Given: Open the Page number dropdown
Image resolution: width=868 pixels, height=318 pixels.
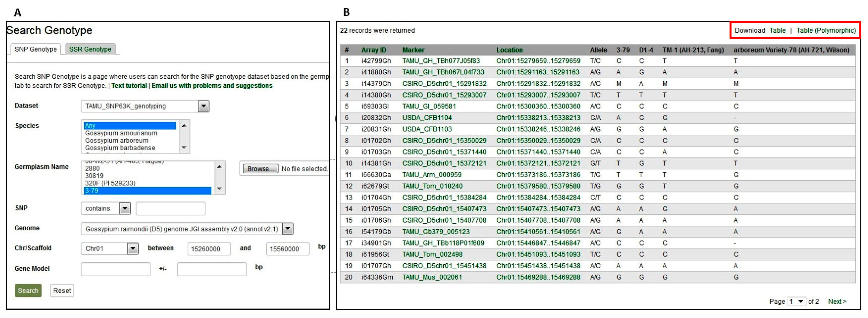Looking at the screenshot, I should pyautogui.click(x=797, y=302).
